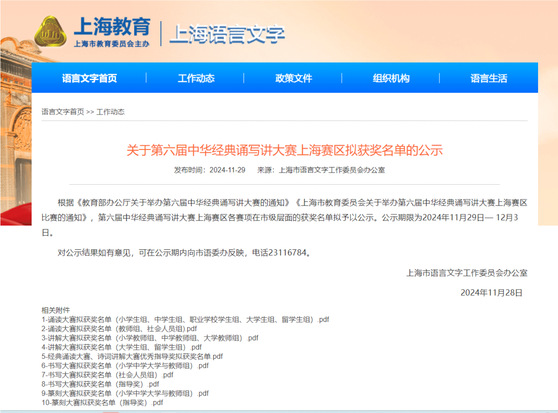The height and width of the screenshot is (413, 558).
Task: Open attachment 6 书写大赛 小学中学大学与教师组 pdf
Action: click(125, 366)
